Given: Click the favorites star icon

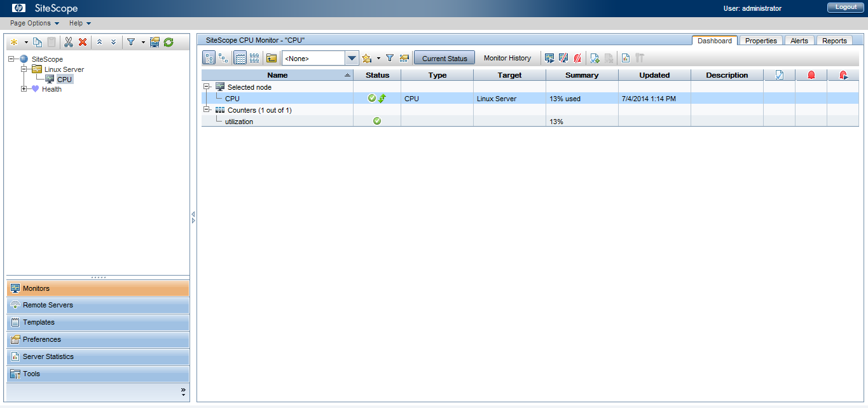Looking at the screenshot, I should [367, 58].
